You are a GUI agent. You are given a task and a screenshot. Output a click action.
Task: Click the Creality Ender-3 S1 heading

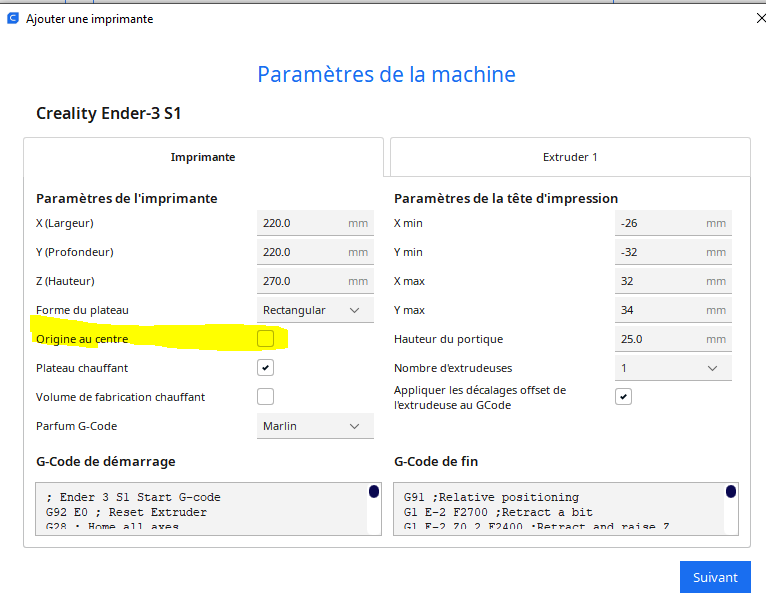(109, 113)
